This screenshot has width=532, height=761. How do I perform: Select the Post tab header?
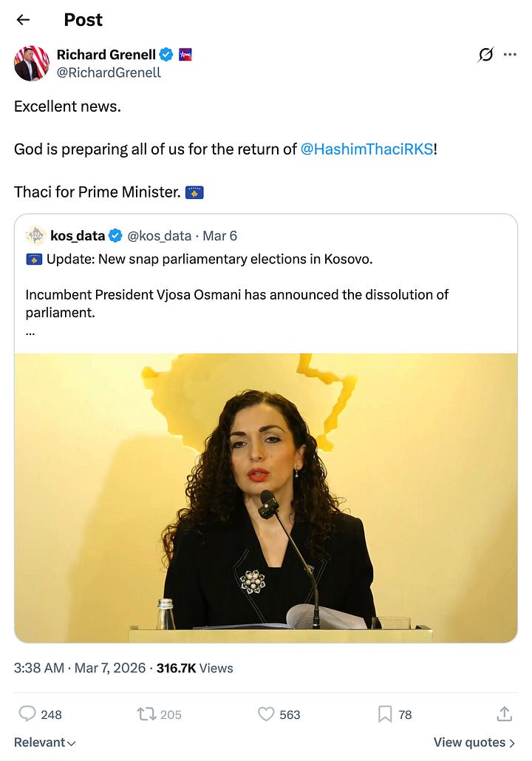pos(83,20)
